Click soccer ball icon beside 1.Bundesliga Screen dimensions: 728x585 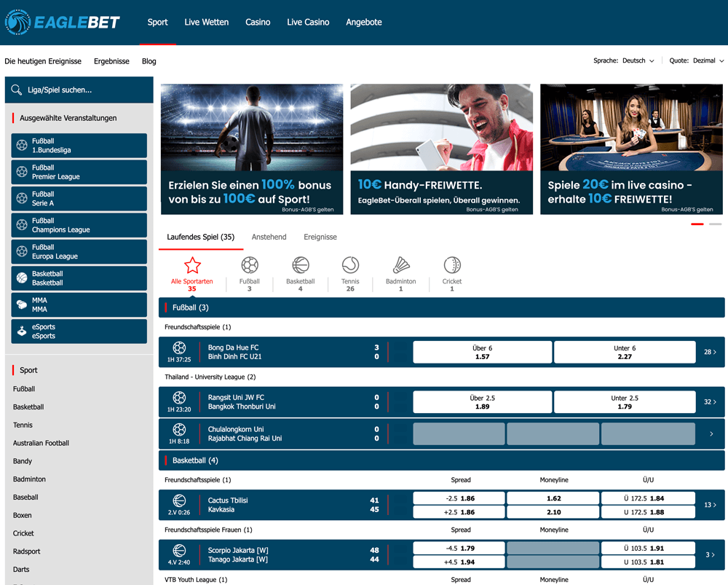pyautogui.click(x=22, y=145)
